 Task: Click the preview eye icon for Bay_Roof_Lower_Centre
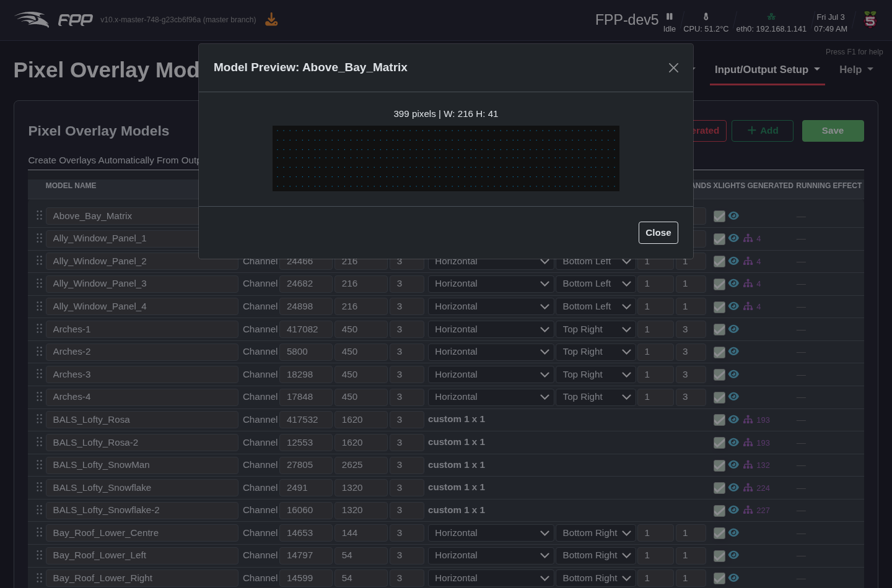[733, 532]
